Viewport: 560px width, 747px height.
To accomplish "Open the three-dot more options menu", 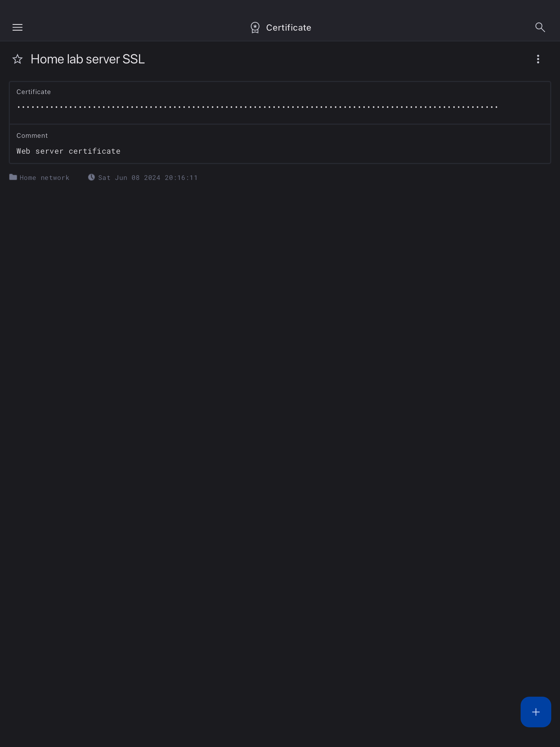I will coord(538,59).
